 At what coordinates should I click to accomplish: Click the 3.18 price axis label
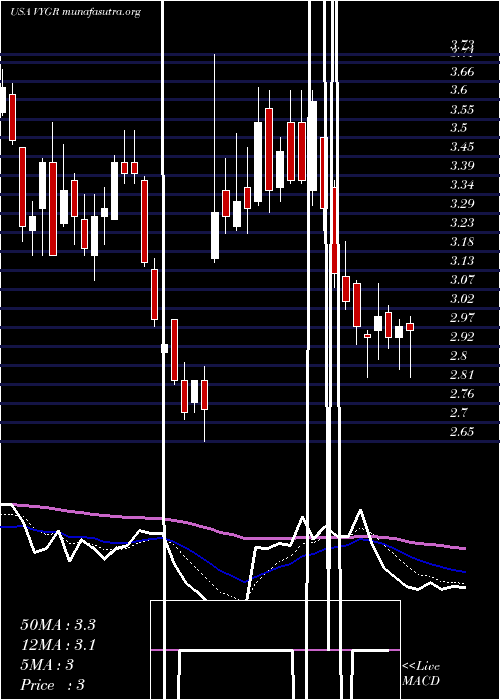point(462,242)
